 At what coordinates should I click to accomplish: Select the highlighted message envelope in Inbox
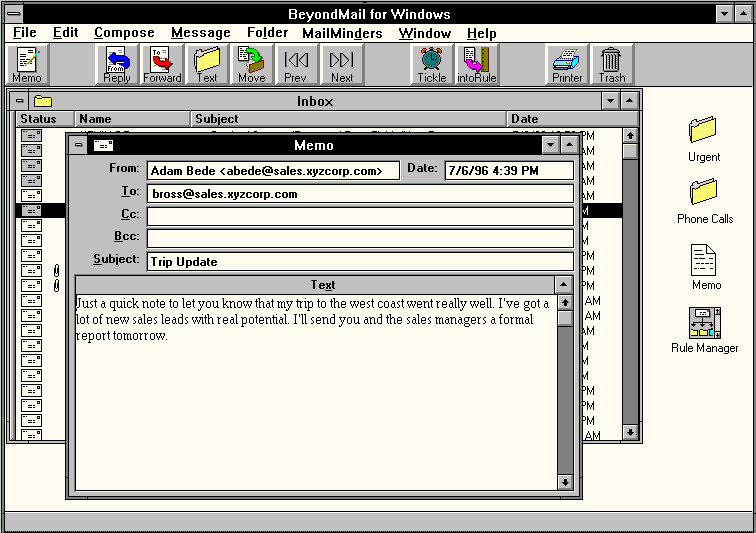[31, 210]
